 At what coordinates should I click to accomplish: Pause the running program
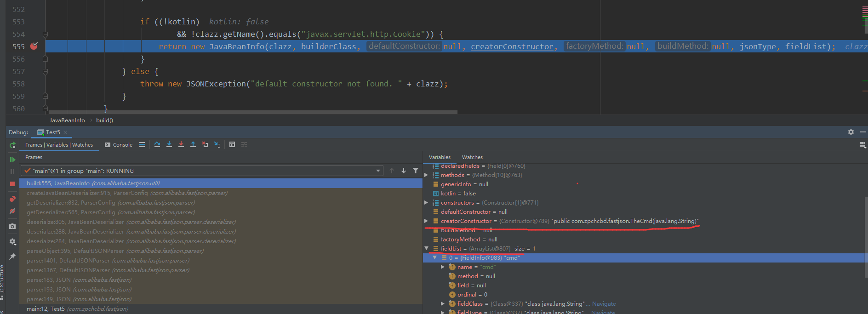12,171
